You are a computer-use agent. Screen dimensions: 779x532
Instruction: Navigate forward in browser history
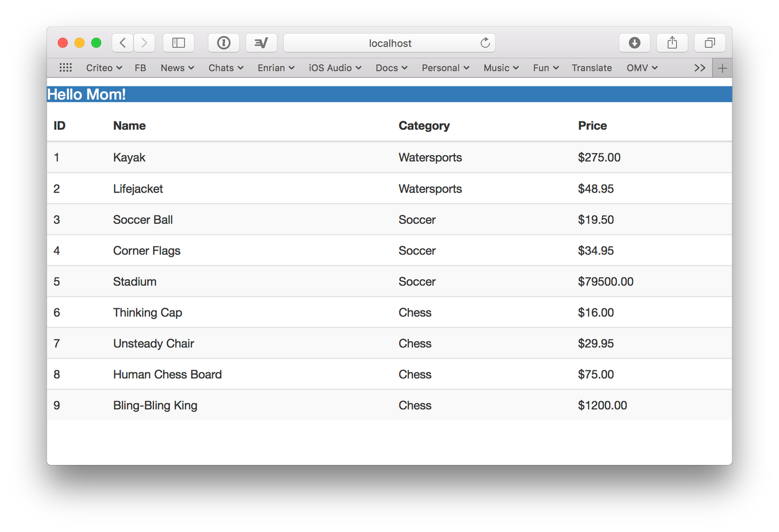click(x=144, y=43)
